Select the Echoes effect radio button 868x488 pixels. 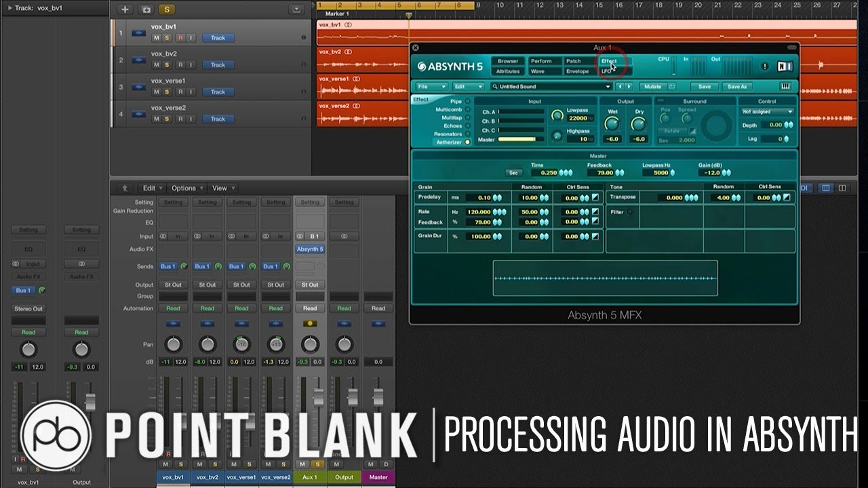coord(467,126)
